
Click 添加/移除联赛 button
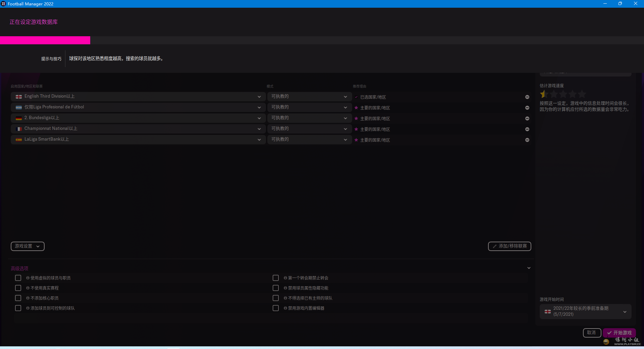click(509, 246)
